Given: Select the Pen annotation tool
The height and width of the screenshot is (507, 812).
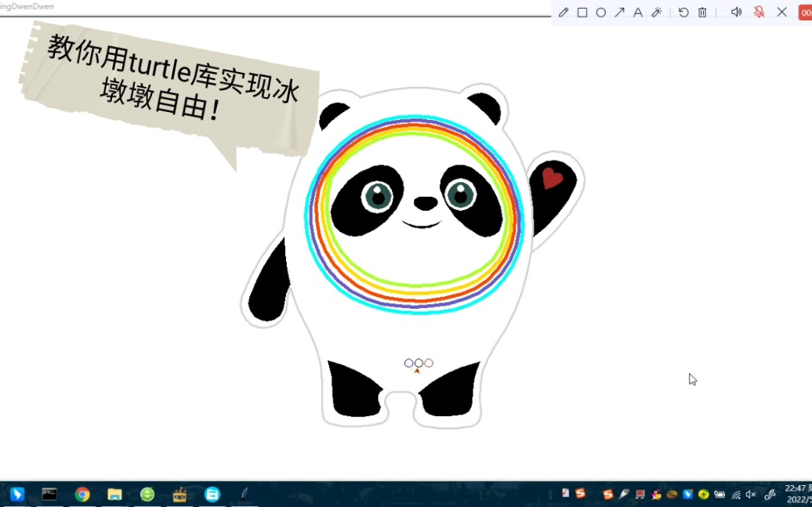Looking at the screenshot, I should [x=562, y=12].
